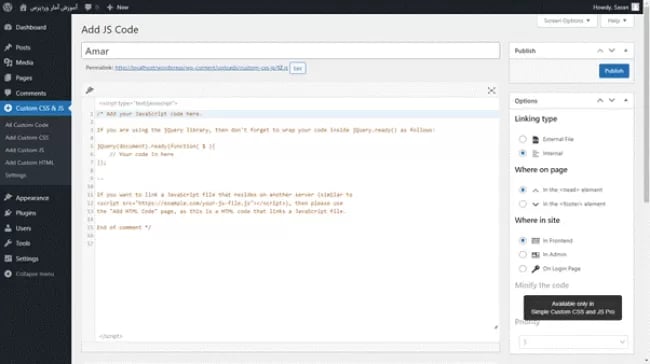The width and height of the screenshot is (650, 364).
Task: Select On Login Page radio
Action: click(523, 269)
